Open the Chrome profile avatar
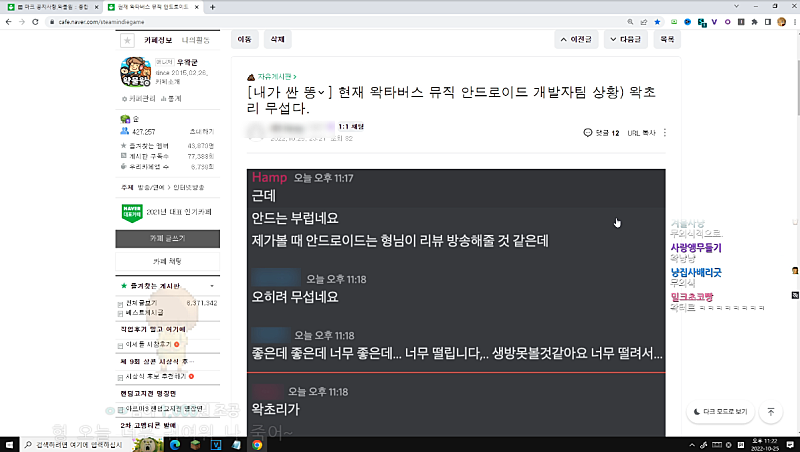 (781, 22)
